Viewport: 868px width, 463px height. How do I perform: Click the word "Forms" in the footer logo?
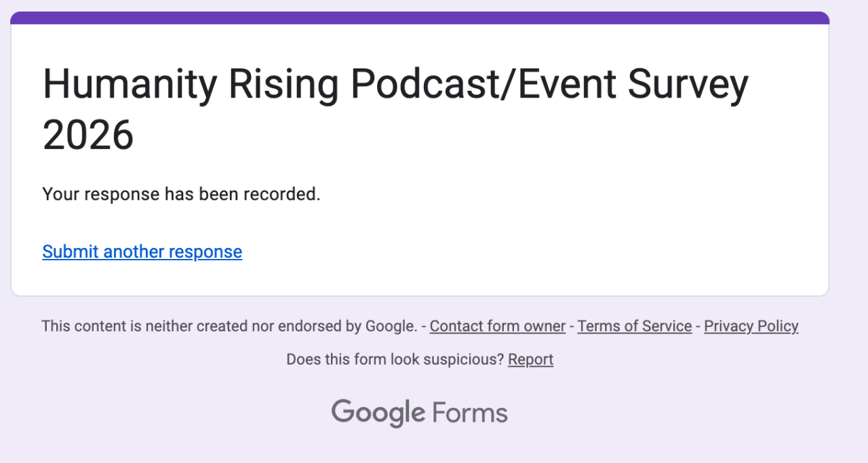pos(469,413)
